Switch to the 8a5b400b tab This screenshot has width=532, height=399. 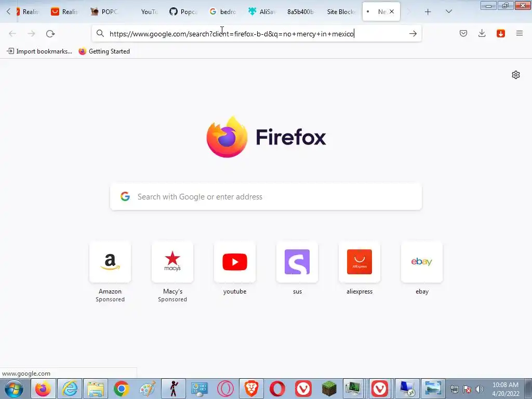click(301, 11)
